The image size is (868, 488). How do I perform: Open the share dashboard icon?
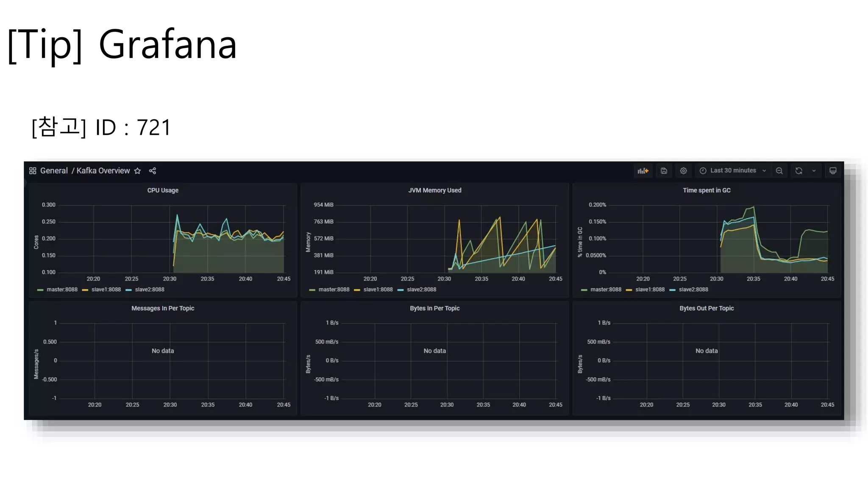point(153,171)
